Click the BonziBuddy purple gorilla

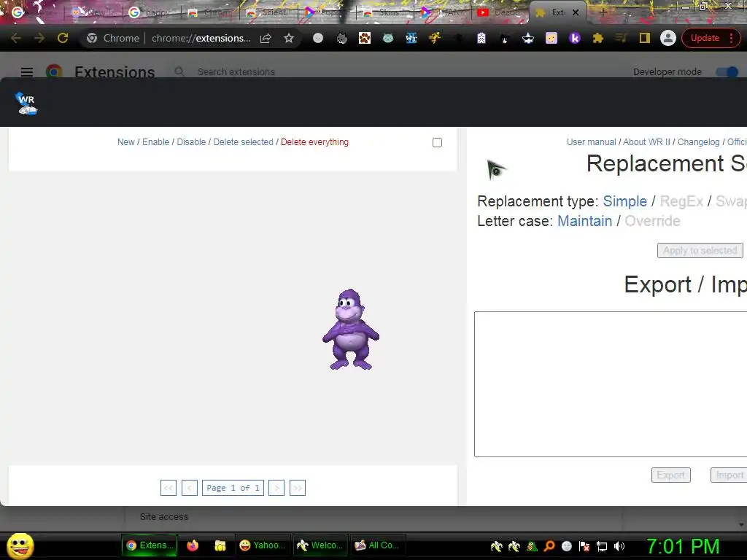coord(351,329)
